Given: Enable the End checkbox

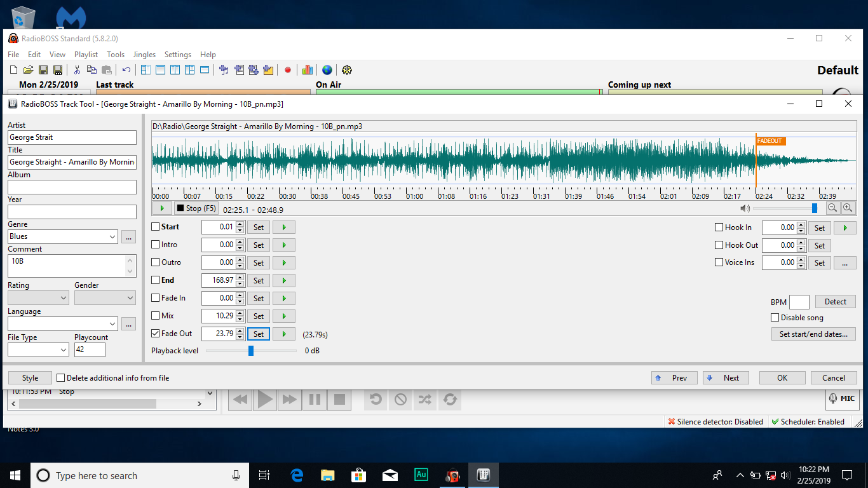Looking at the screenshot, I should tap(156, 280).
